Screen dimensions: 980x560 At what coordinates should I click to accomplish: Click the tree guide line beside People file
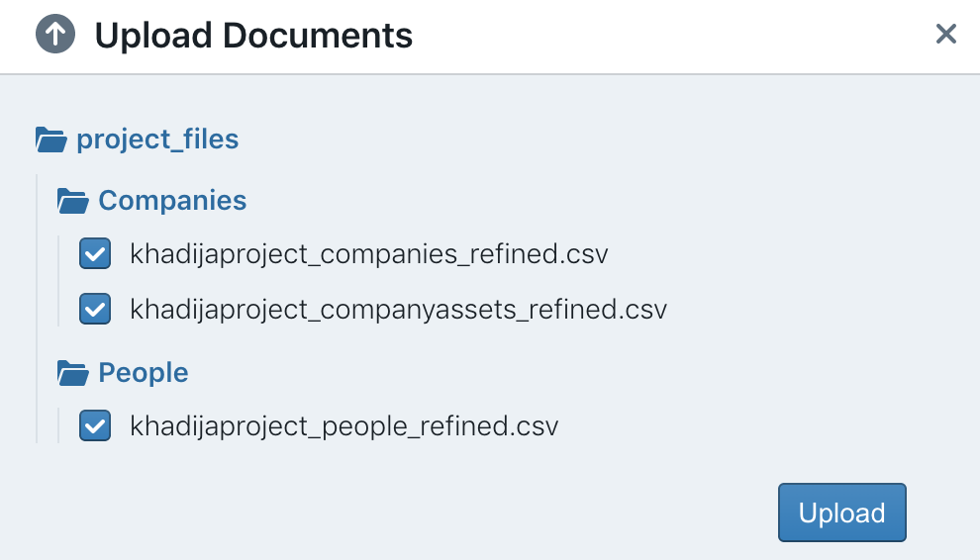click(58, 425)
